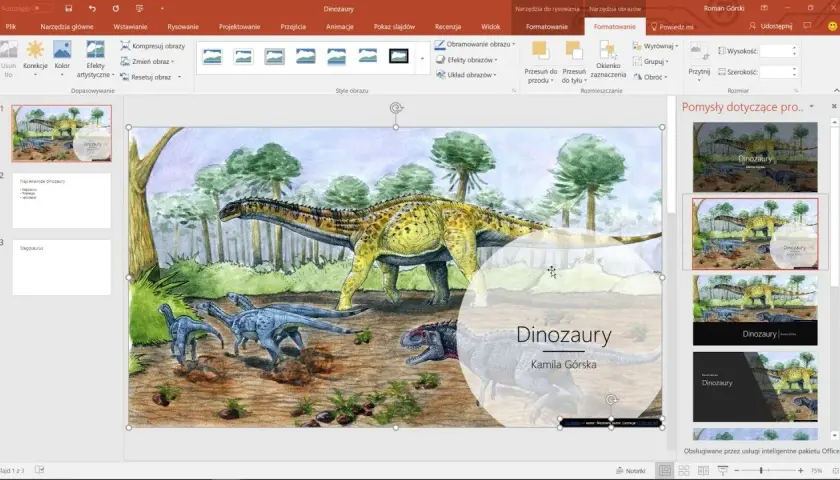Open Quick Access Toolbar customization arrow
Viewport: 840px width, 480px height.
click(x=162, y=9)
